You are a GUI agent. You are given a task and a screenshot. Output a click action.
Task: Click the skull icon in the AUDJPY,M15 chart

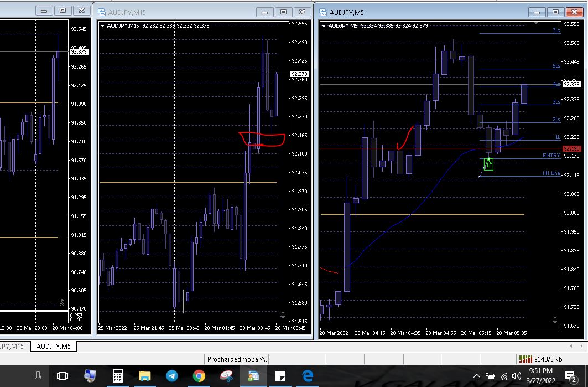point(283,316)
